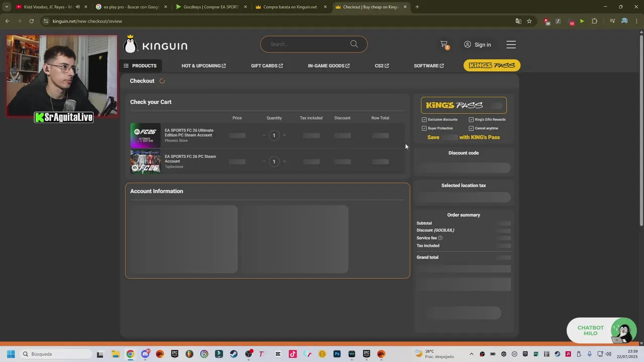Toggle the Exclusive discounts checkbox
Image resolution: width=644 pixels, height=362 pixels.
pos(424,120)
